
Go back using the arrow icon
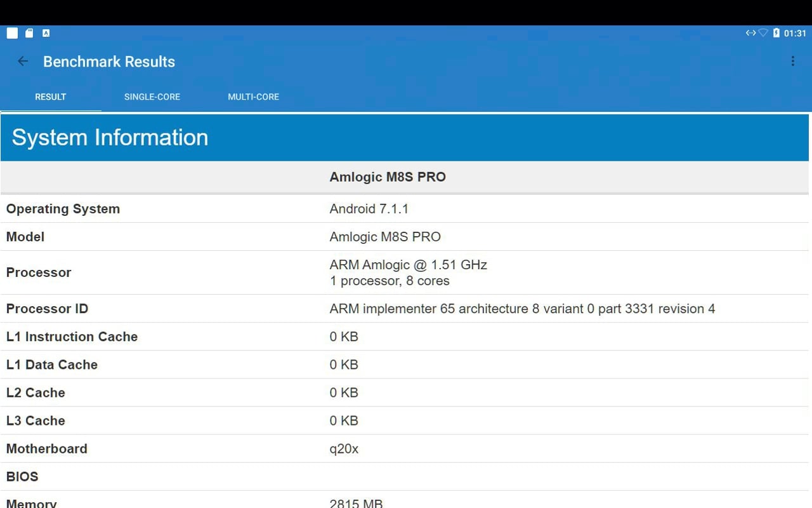tap(23, 62)
